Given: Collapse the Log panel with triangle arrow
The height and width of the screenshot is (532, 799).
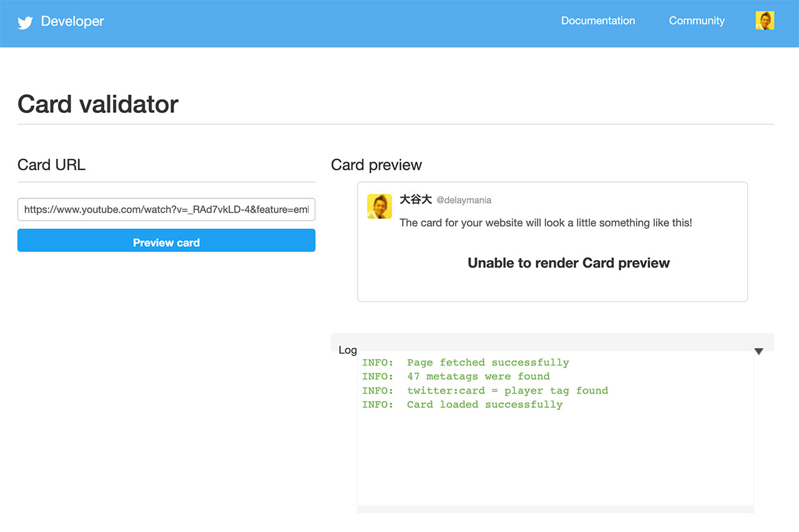Looking at the screenshot, I should (758, 351).
